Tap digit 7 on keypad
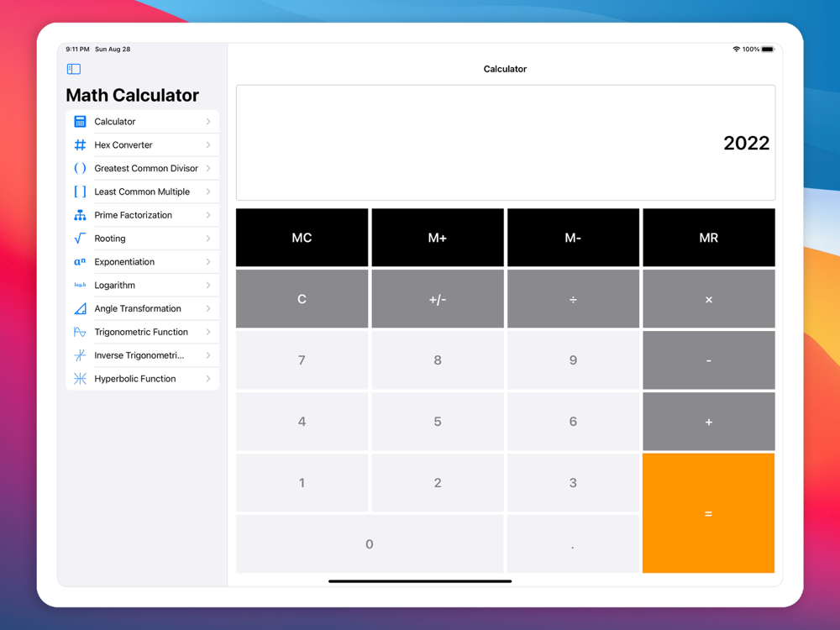 (x=302, y=360)
